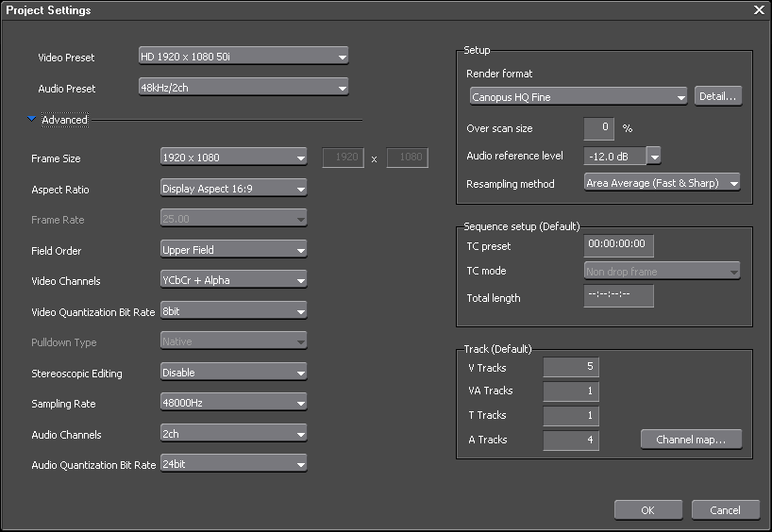This screenshot has width=772, height=532.
Task: Open the Frame Size dropdown
Action: (x=233, y=158)
